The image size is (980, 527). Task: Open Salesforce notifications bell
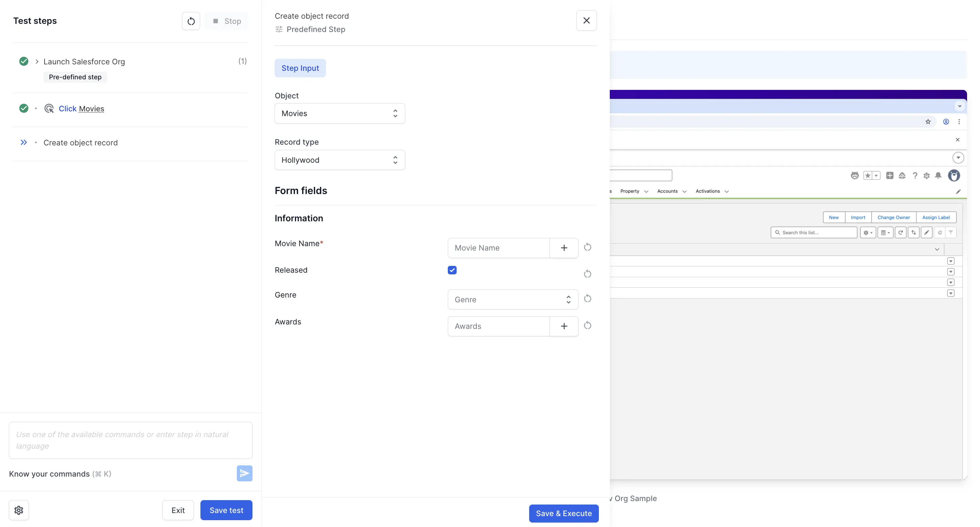coord(938,175)
